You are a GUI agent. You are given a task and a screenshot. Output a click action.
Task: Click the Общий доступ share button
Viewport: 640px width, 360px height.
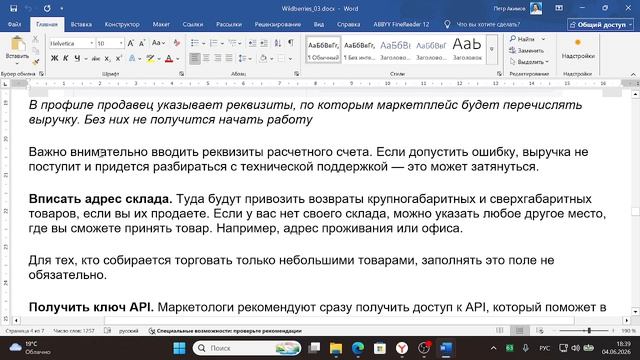[600, 24]
